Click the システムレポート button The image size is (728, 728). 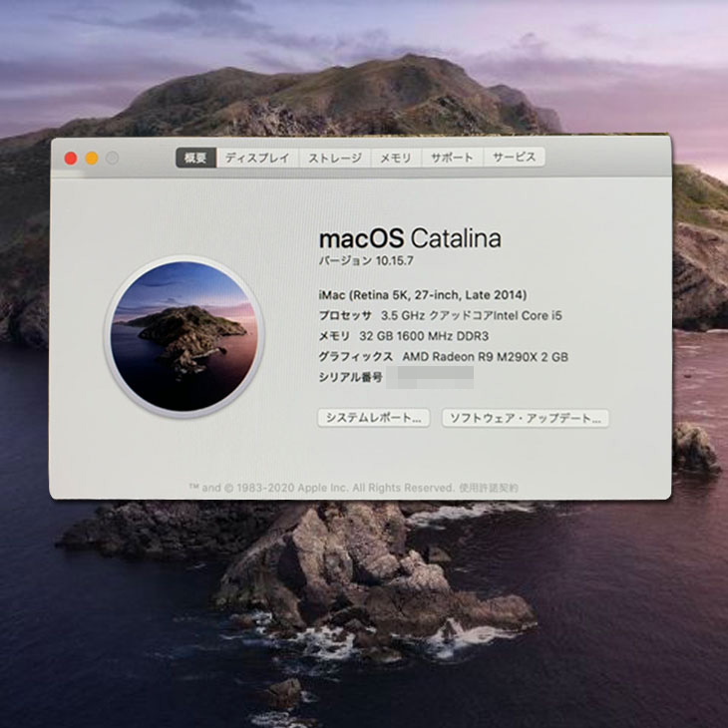[374, 418]
